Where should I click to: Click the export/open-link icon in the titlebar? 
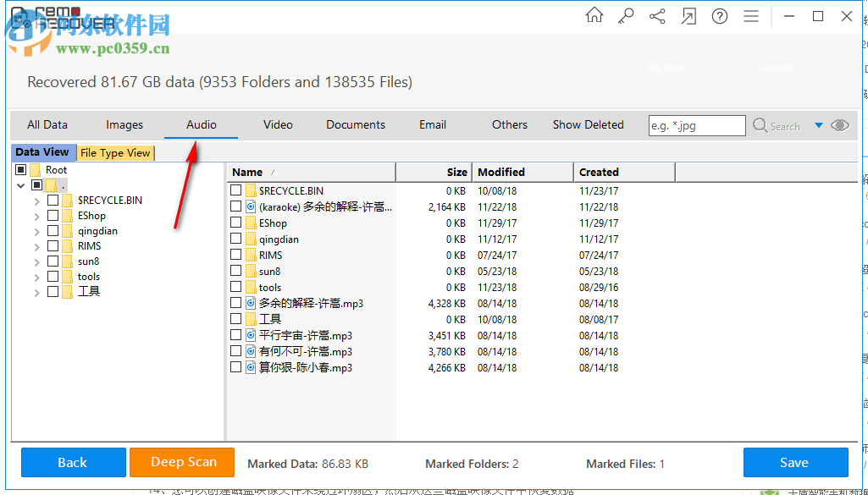click(688, 14)
